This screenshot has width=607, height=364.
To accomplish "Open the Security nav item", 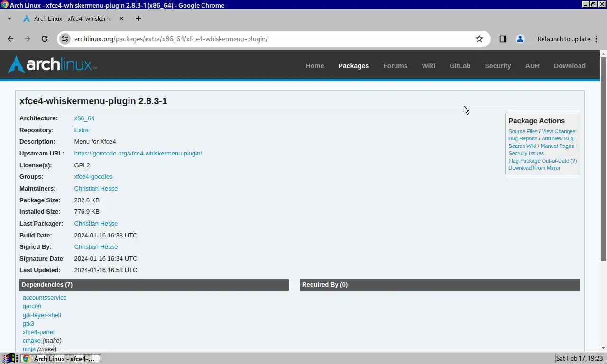I will click(x=497, y=66).
